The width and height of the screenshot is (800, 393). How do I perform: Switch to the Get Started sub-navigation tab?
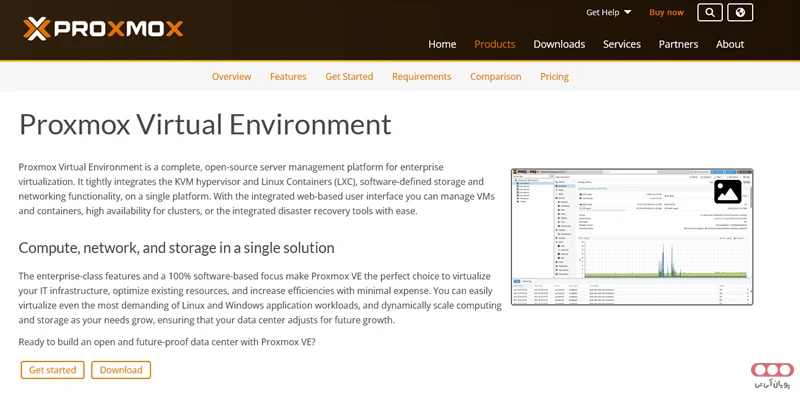(x=349, y=77)
